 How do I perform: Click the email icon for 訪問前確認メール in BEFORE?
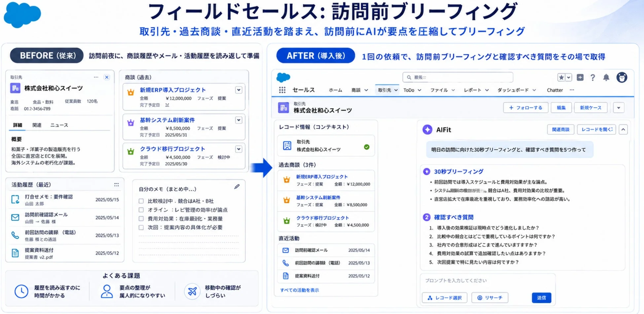point(15,217)
